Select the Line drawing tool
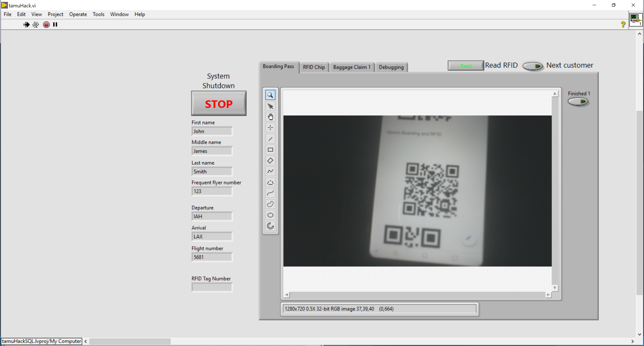 (x=270, y=139)
